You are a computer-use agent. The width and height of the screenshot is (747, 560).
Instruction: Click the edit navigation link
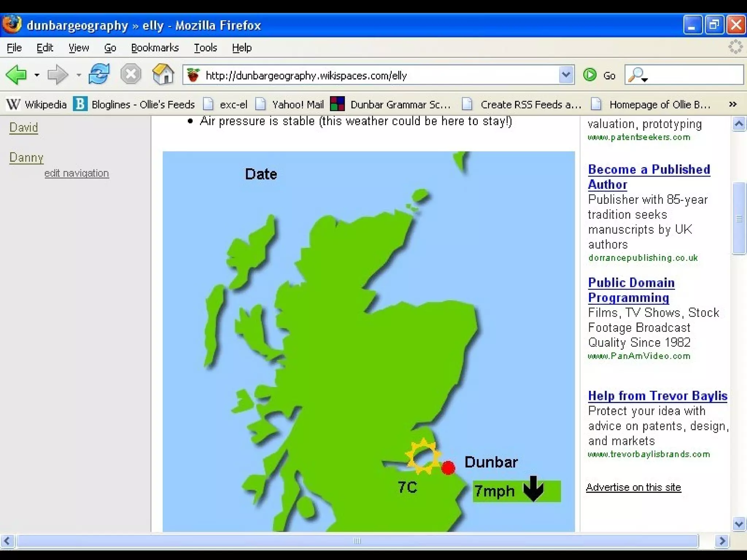pos(77,173)
